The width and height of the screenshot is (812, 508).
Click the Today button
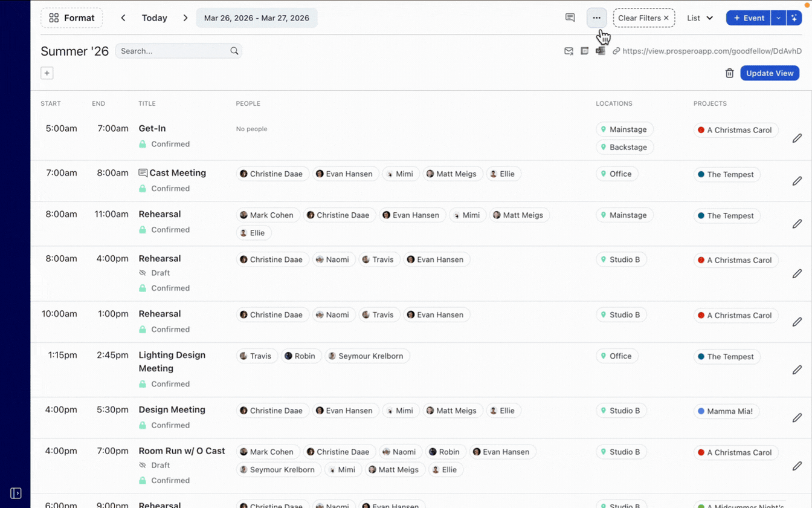[154, 18]
